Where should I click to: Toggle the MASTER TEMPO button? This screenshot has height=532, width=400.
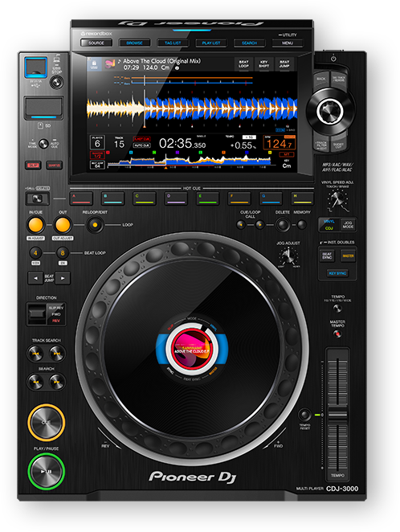click(337, 334)
